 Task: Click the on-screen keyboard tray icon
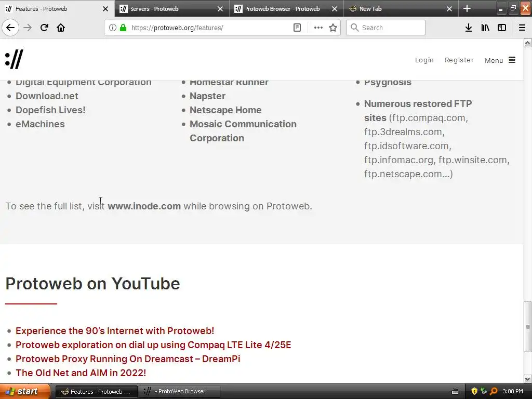tap(455, 392)
